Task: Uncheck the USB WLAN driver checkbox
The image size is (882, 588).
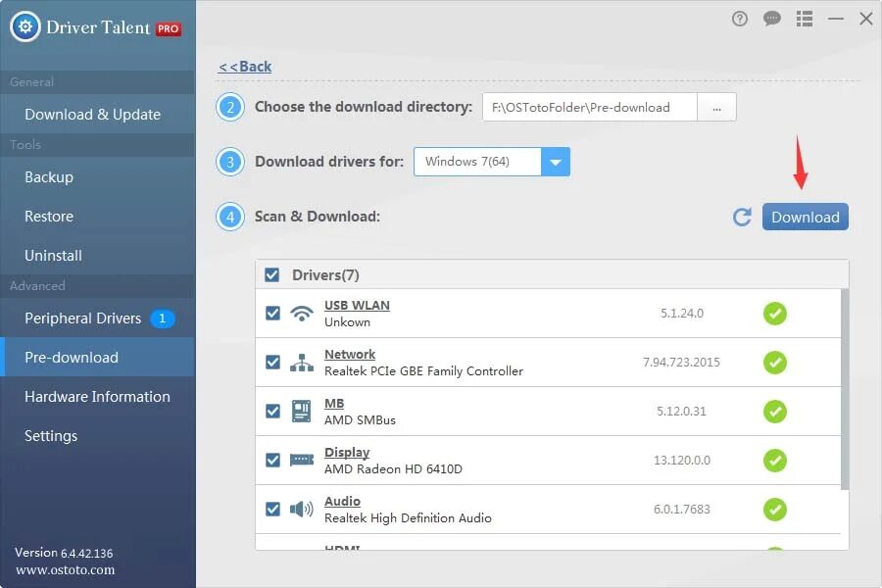Action: (x=272, y=313)
